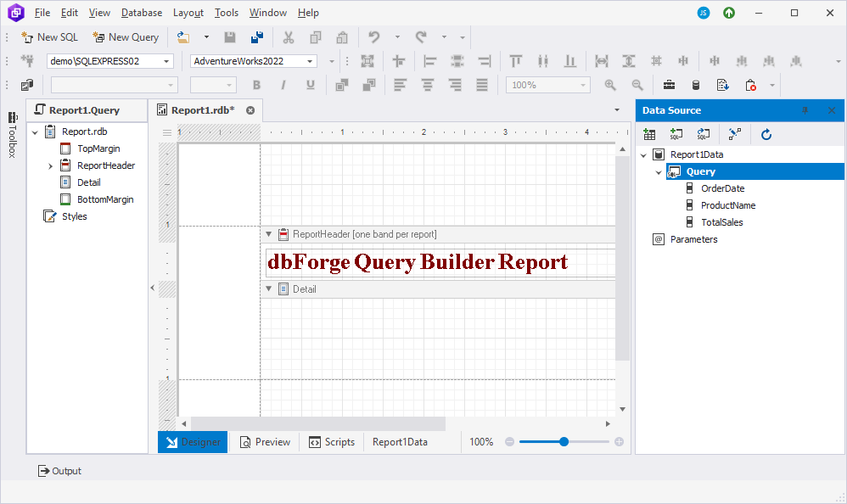Viewport: 847px width, 504px height.
Task: Click the Cut scissors icon
Action: click(289, 37)
